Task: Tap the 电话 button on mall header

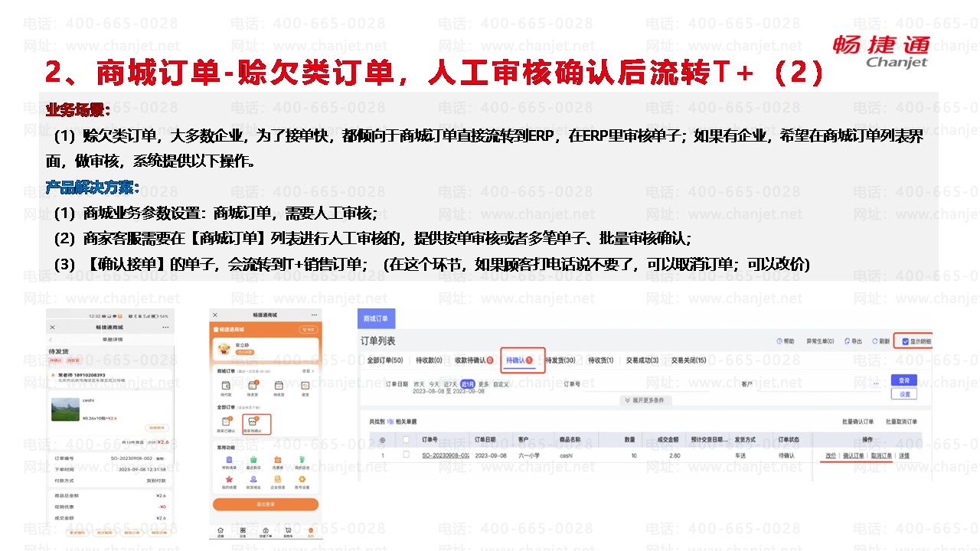Action: 309,329
